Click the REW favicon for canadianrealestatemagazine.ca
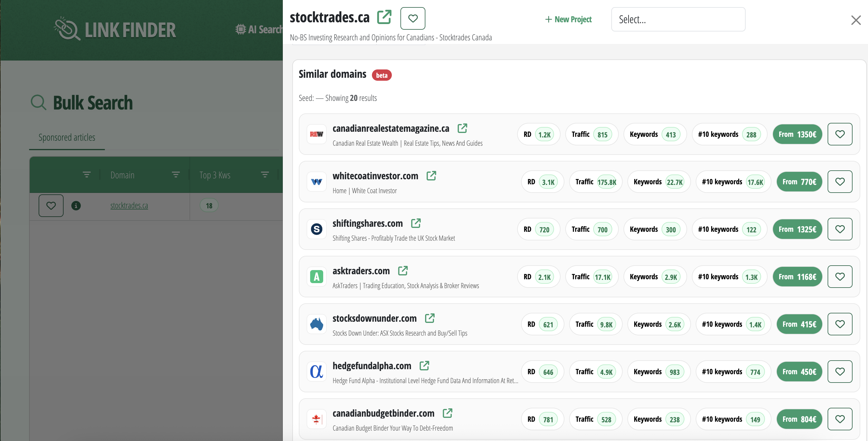 316,134
